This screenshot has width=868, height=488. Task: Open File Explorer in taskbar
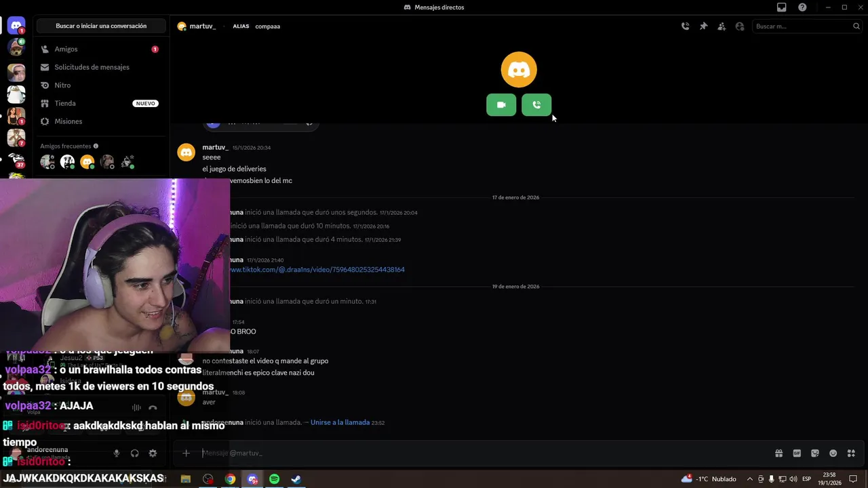(x=185, y=479)
